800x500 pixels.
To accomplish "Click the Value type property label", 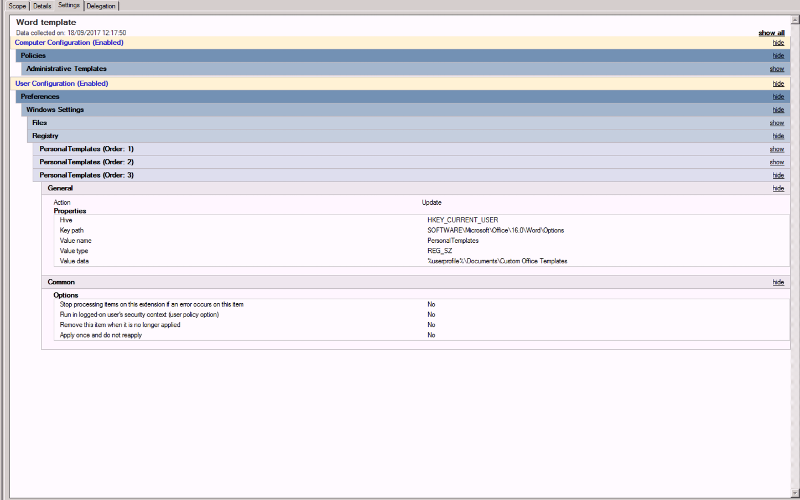I will [x=74, y=251].
